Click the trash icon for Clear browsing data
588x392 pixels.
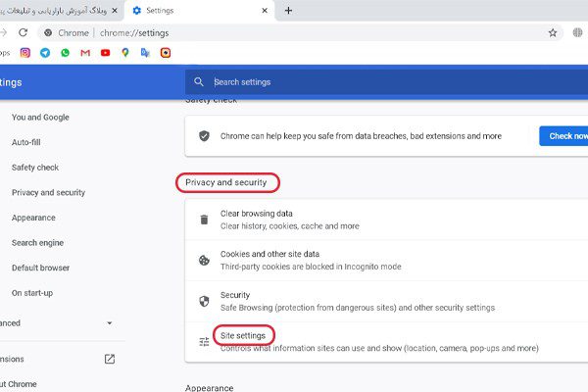point(204,220)
